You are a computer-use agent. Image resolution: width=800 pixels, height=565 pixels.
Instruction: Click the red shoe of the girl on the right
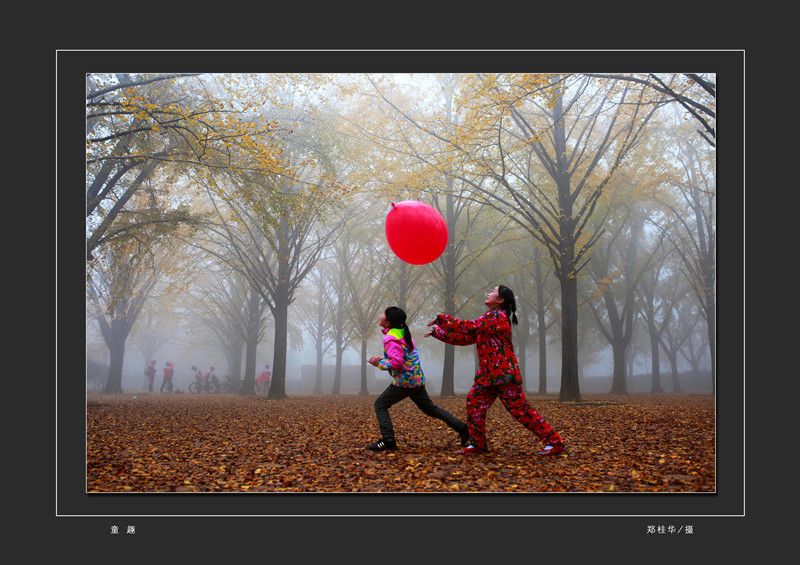552,449
